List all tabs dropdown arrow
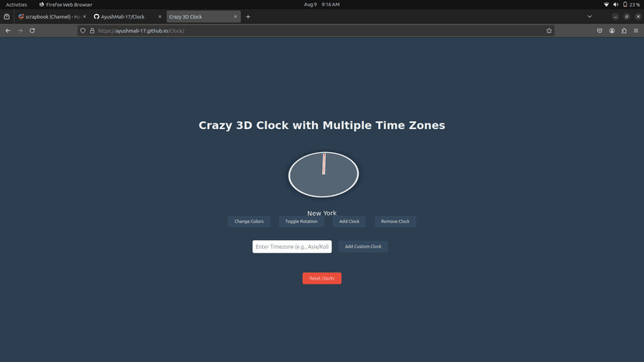The width and height of the screenshot is (644, 362). coord(590,17)
